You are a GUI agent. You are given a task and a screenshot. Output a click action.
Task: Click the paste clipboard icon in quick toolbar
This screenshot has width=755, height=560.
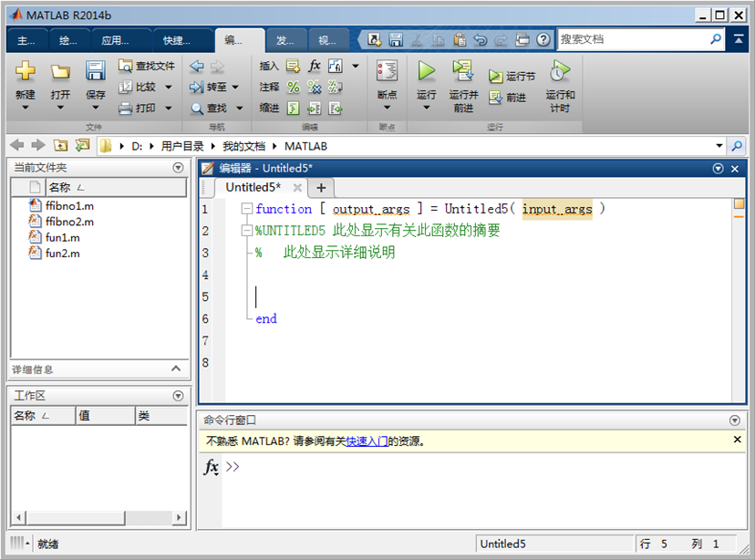point(460,39)
